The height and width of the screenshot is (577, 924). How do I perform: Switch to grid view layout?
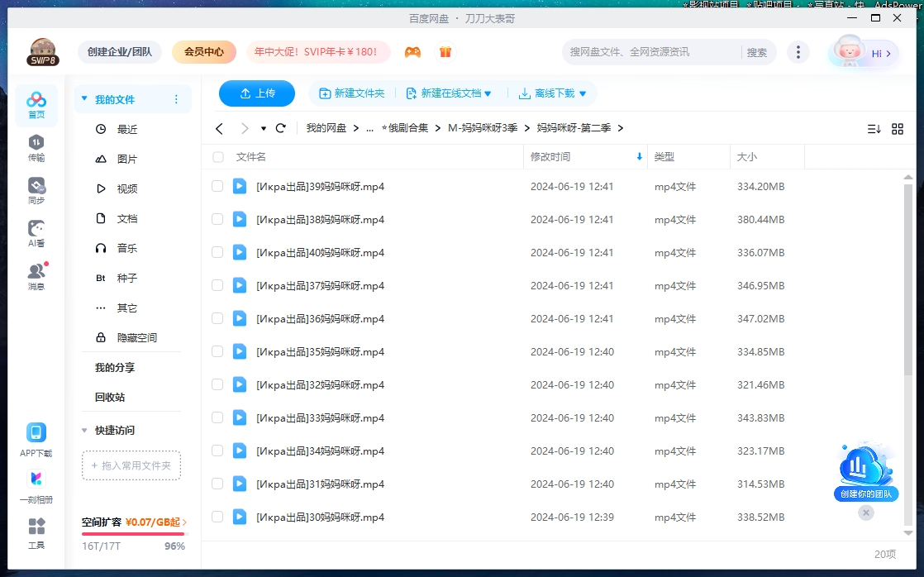[x=898, y=129]
